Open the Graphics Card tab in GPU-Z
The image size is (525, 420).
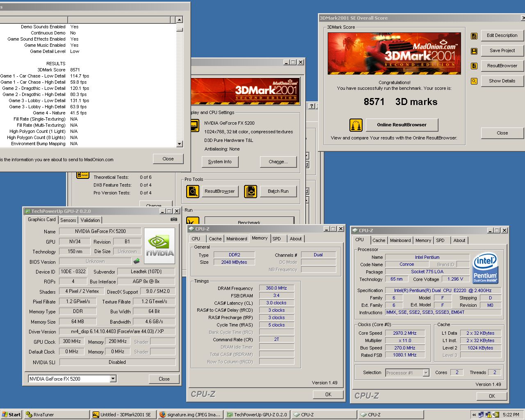(x=41, y=220)
